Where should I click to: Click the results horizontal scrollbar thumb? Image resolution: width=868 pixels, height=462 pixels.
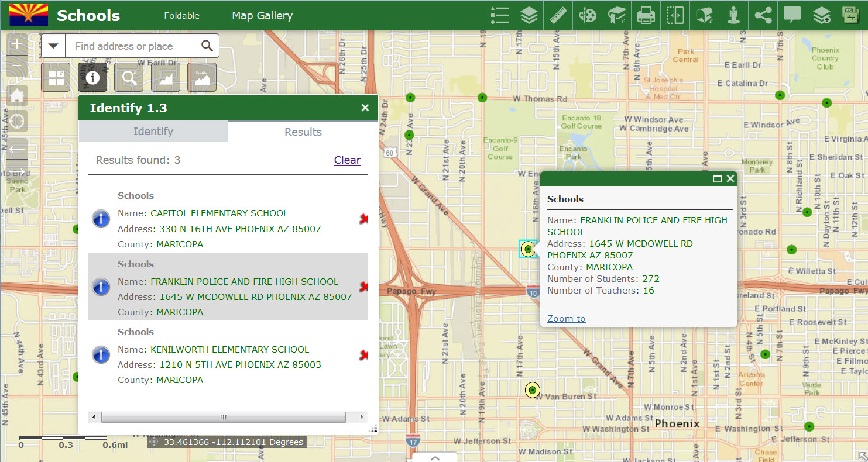click(x=223, y=417)
